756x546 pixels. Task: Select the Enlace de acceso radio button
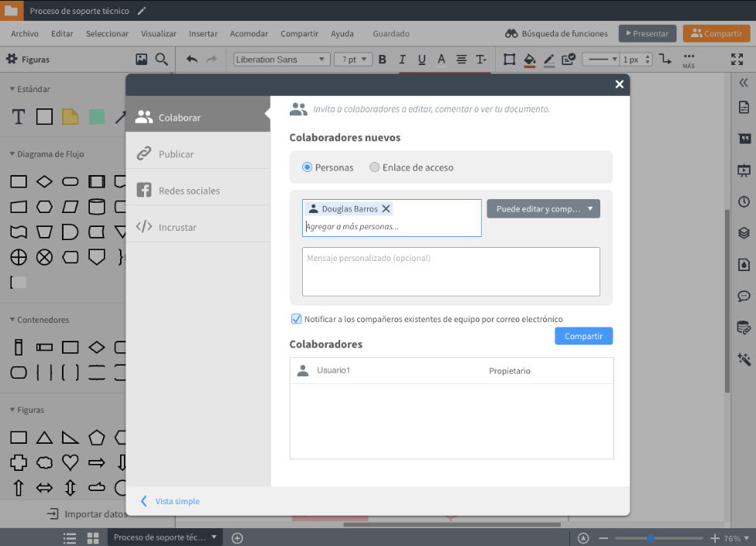click(x=373, y=167)
